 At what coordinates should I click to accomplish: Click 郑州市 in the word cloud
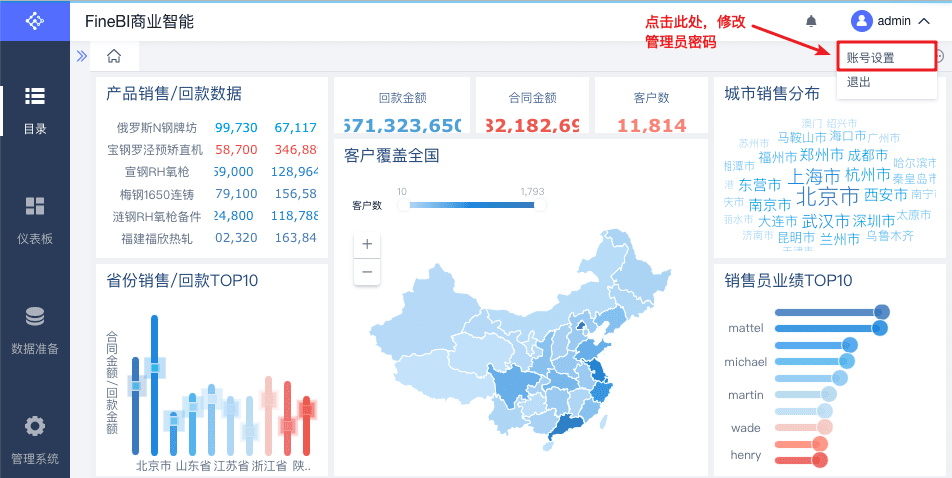point(821,154)
